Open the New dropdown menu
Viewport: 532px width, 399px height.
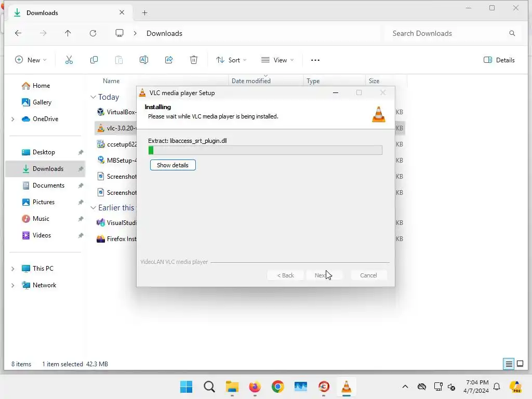click(31, 60)
